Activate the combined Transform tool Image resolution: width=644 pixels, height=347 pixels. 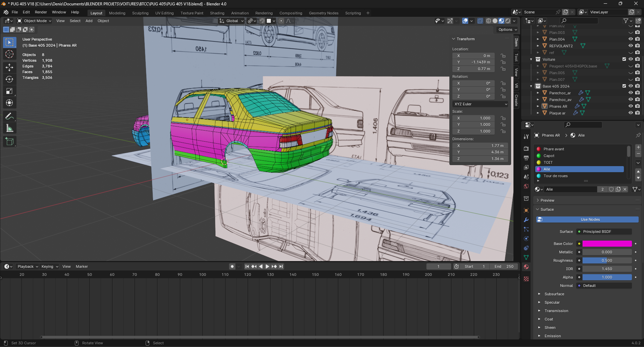[x=9, y=103]
